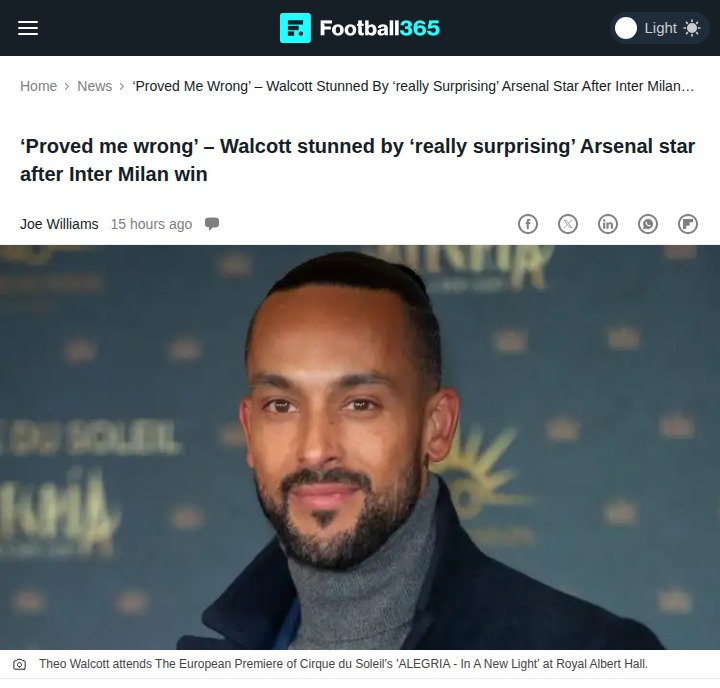The width and height of the screenshot is (720, 688).
Task: Open author Joe Williams page
Action: (59, 224)
